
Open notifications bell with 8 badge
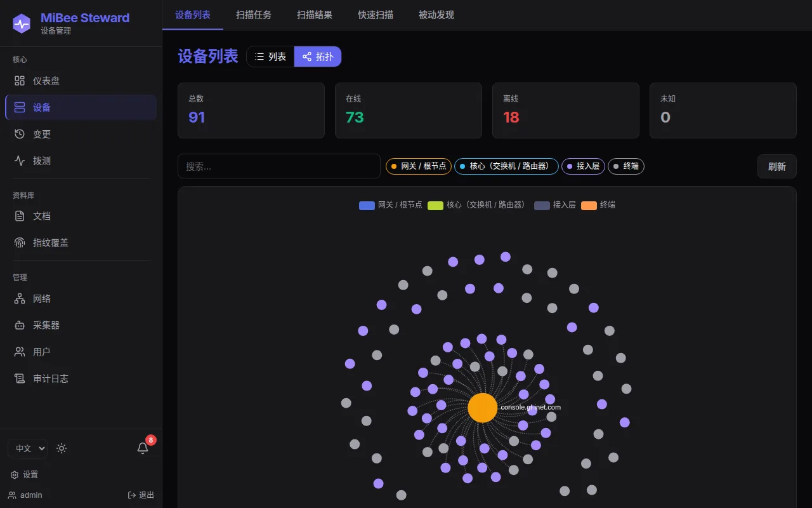pyautogui.click(x=143, y=448)
